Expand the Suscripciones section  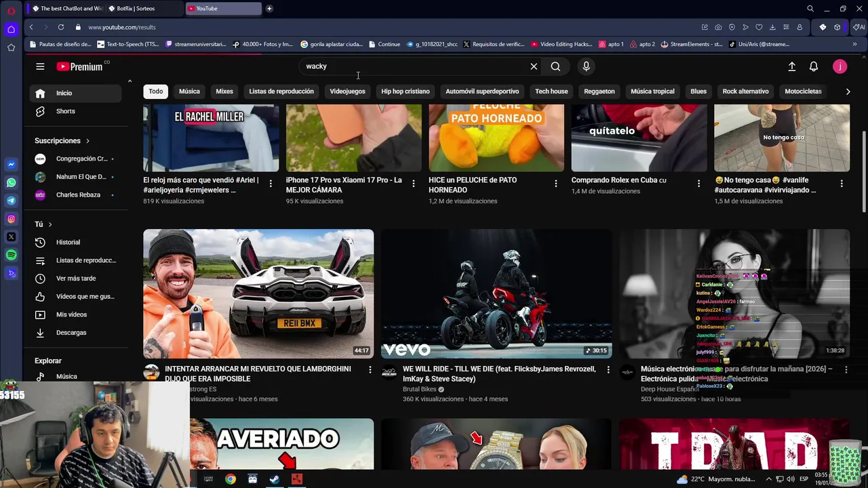pyautogui.click(x=62, y=141)
